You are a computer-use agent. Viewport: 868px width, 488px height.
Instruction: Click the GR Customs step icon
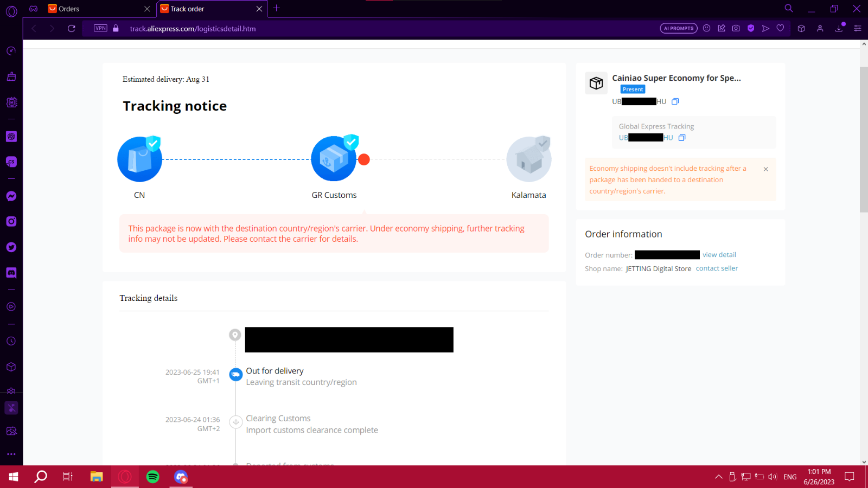point(334,158)
